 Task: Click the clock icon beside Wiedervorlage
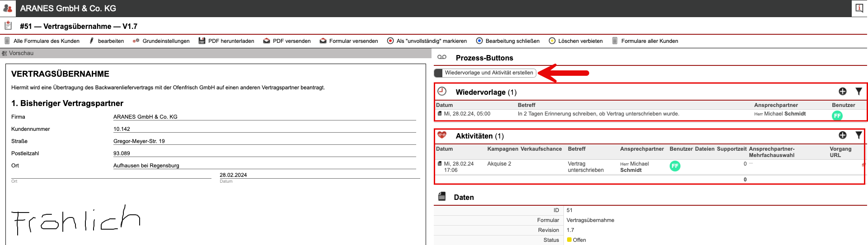(x=442, y=91)
